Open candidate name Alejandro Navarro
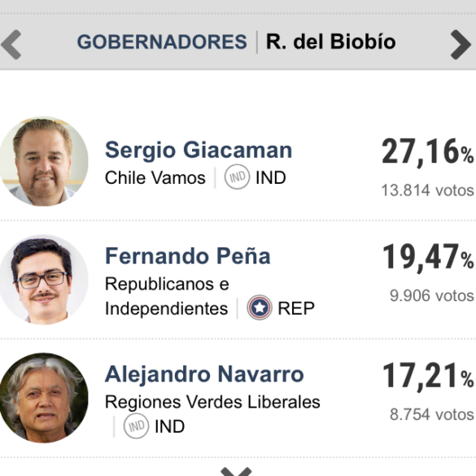The width and height of the screenshot is (476, 476). coord(204,374)
